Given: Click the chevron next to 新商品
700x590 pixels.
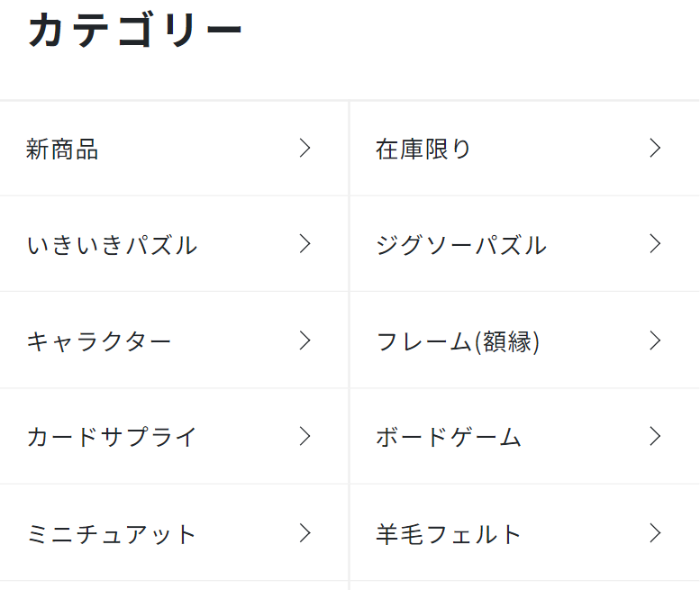Looking at the screenshot, I should (305, 149).
